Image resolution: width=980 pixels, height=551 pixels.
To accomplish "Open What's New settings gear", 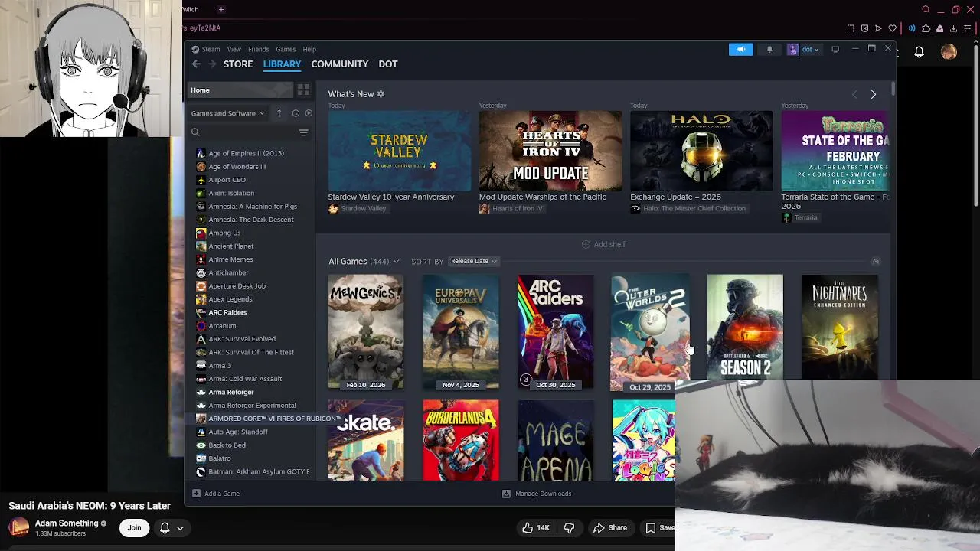I will coord(381,94).
